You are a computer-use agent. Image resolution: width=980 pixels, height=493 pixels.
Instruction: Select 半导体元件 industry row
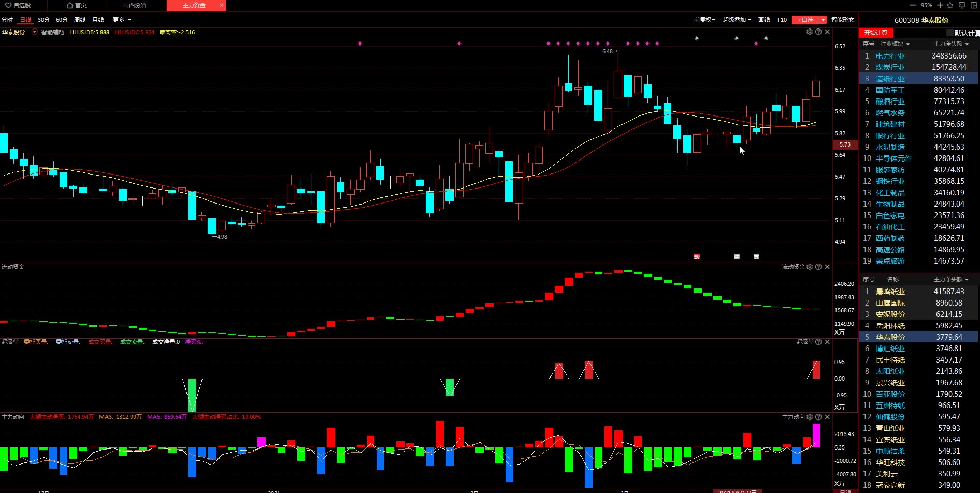(x=919, y=158)
